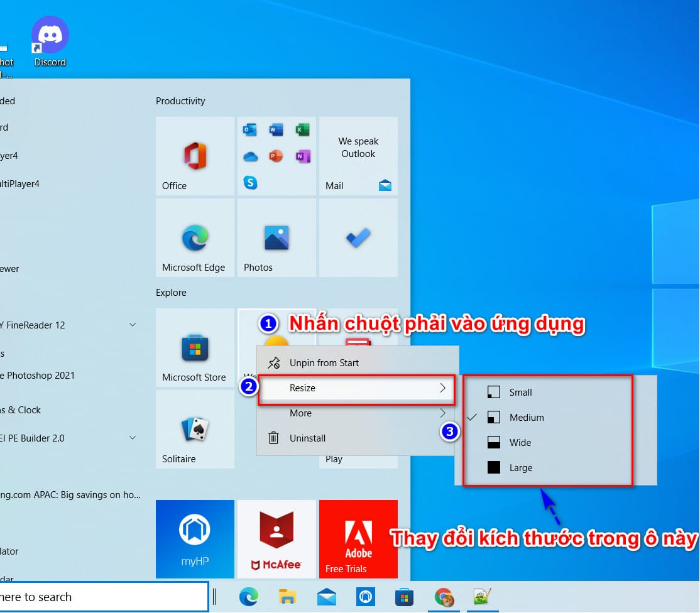Open the Adobe Free Trials tile
This screenshot has height=613, width=700.
(x=358, y=539)
